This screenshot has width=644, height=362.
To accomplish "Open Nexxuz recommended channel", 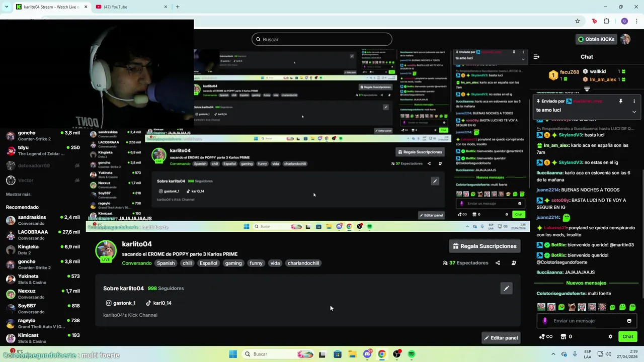I will (43, 294).
